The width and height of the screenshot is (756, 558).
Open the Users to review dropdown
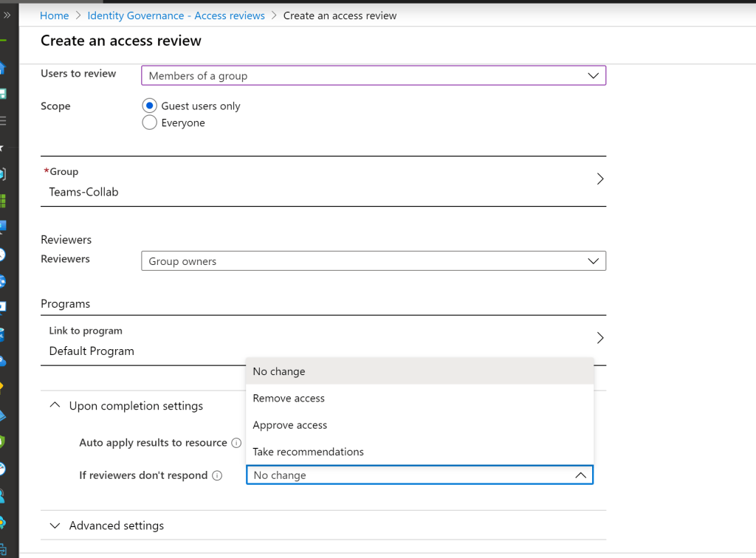pos(373,75)
